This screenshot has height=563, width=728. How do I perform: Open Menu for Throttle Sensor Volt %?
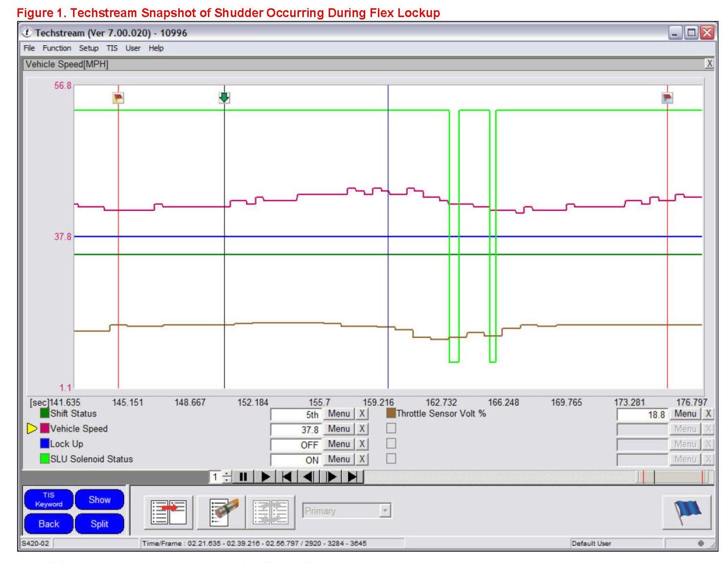[x=685, y=414]
